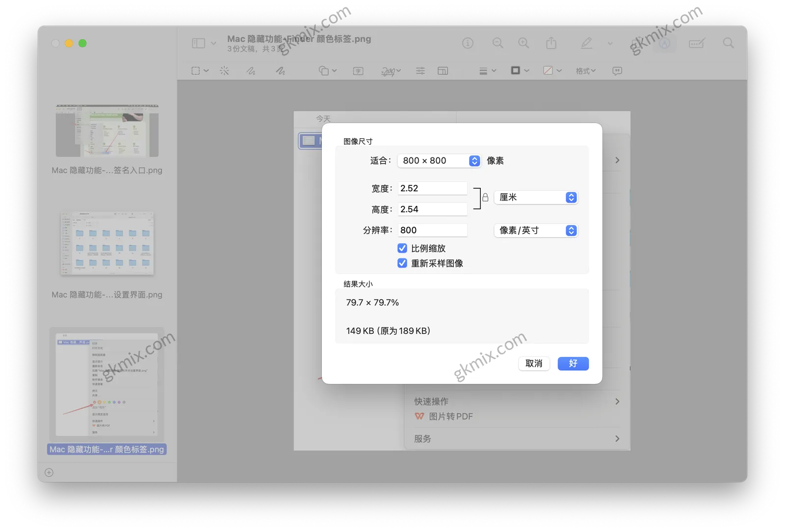Toggle the markup pen toolbar icon
Image resolution: width=785 pixels, height=532 pixels.
[x=586, y=43]
